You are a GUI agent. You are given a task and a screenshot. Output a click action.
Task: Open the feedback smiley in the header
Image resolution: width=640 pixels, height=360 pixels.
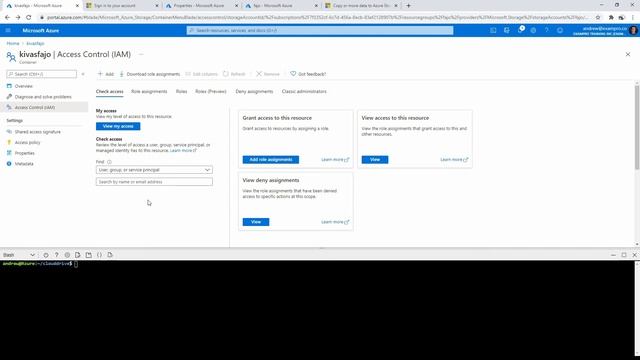point(560,31)
